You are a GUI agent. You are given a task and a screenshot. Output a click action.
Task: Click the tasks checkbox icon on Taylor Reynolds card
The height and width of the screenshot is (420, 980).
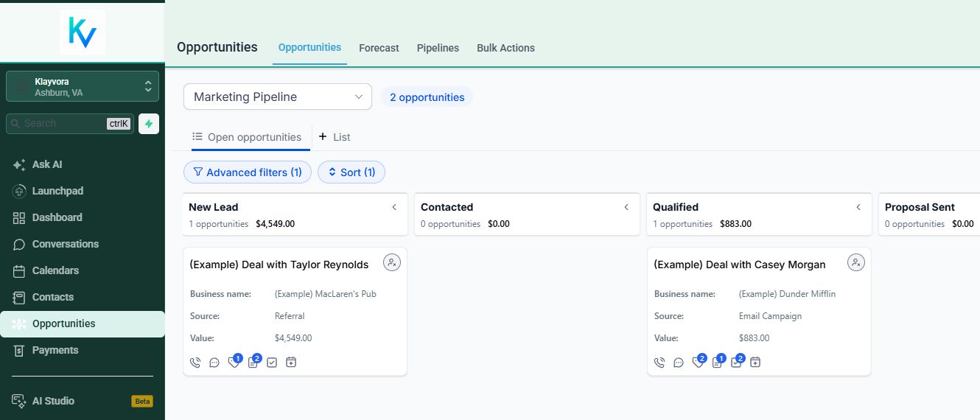(x=272, y=363)
